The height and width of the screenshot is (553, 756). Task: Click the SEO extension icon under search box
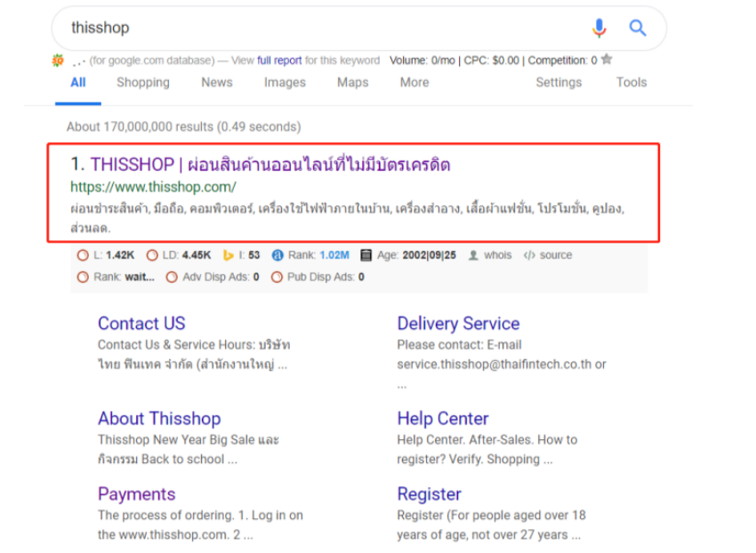pos(58,60)
